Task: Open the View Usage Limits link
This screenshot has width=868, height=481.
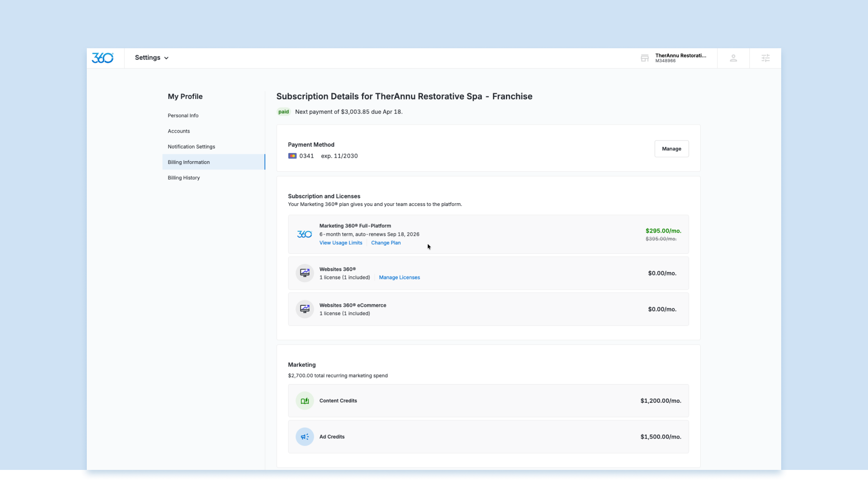Action: point(340,243)
